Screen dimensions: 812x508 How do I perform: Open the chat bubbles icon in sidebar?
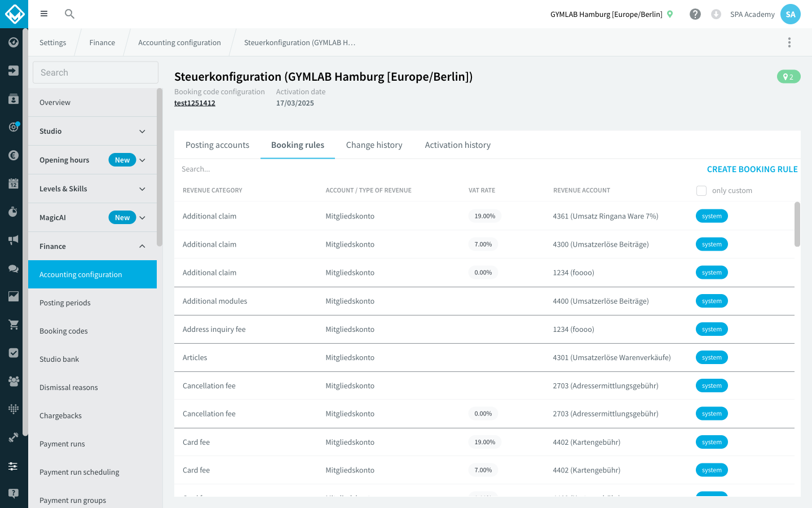click(14, 268)
